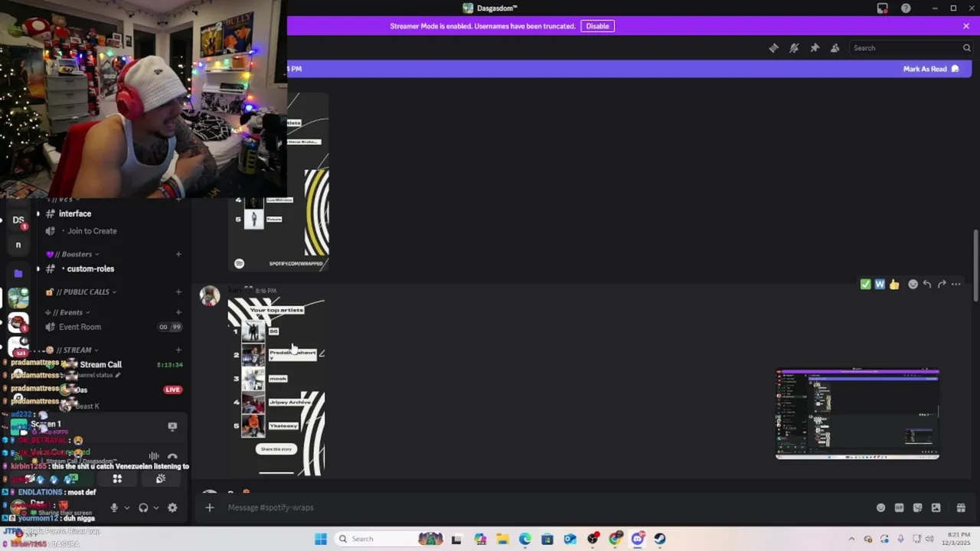This screenshot has height=551, width=980.
Task: Dismiss the Streamer Mode banner
Action: (966, 26)
